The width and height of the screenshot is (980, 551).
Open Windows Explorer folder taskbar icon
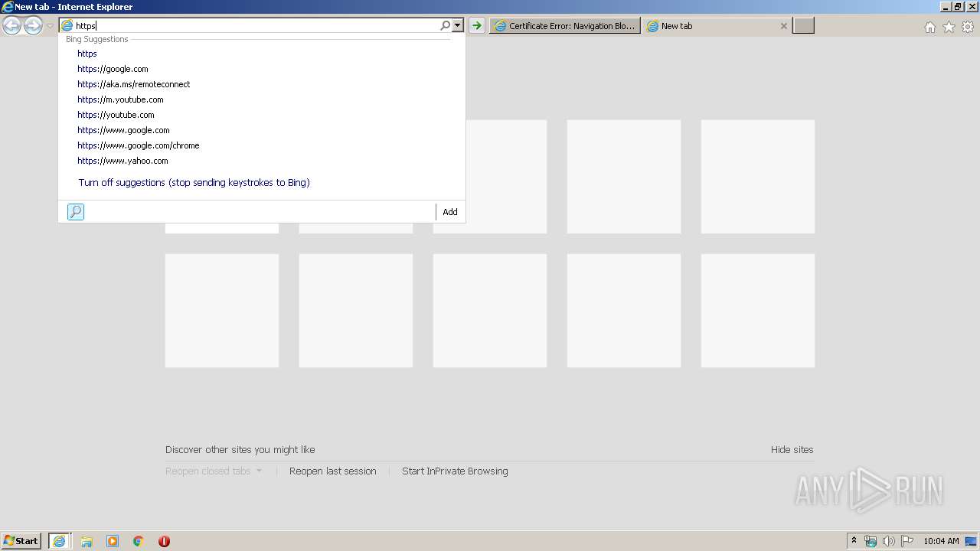pos(87,541)
